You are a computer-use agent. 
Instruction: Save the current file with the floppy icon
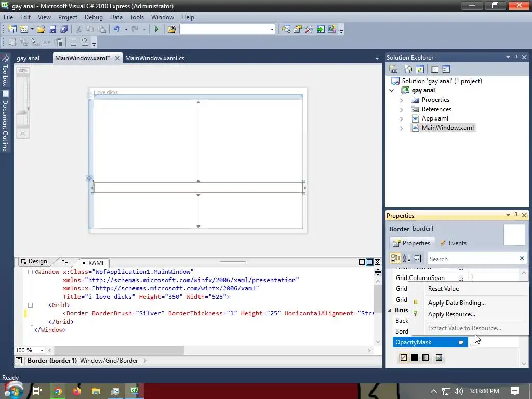pyautogui.click(x=52, y=29)
